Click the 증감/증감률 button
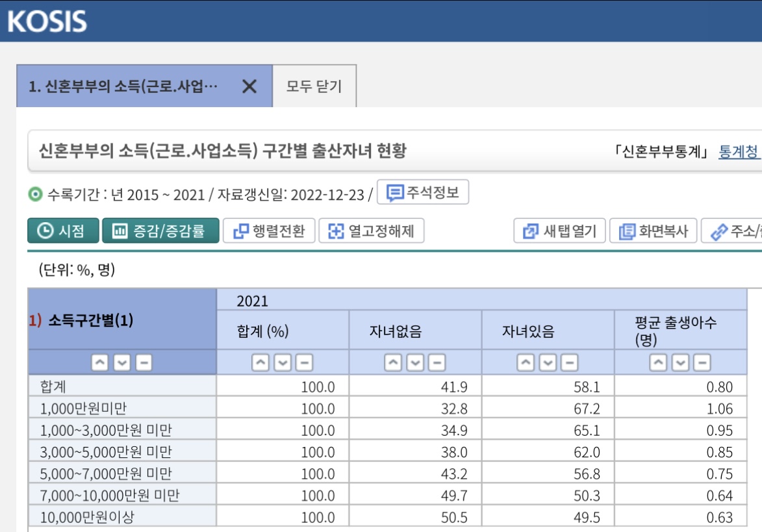Screen dimensions: 762x532 click(160, 231)
